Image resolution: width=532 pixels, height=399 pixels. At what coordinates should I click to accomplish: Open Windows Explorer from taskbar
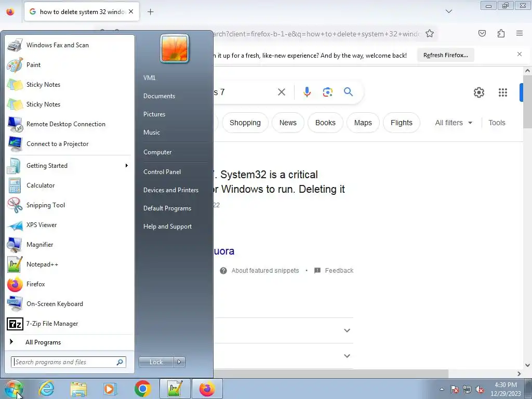point(78,389)
